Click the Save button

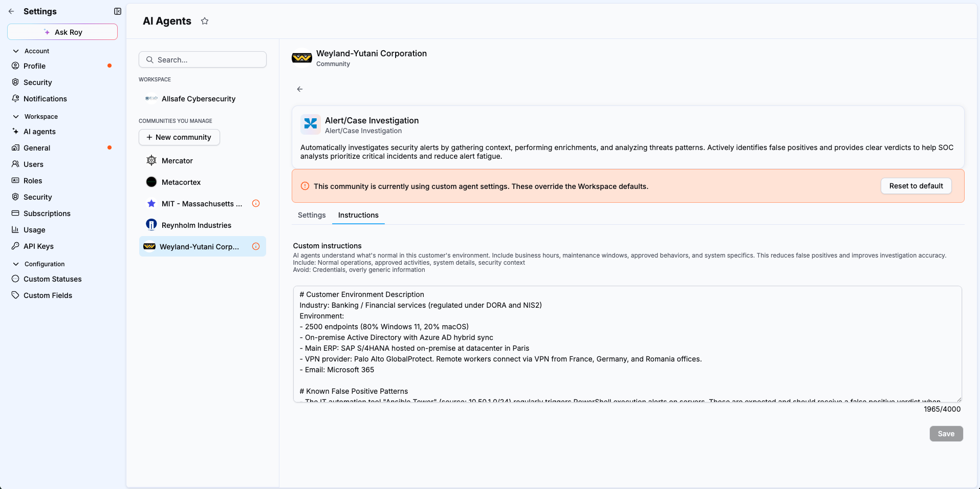[x=946, y=434]
